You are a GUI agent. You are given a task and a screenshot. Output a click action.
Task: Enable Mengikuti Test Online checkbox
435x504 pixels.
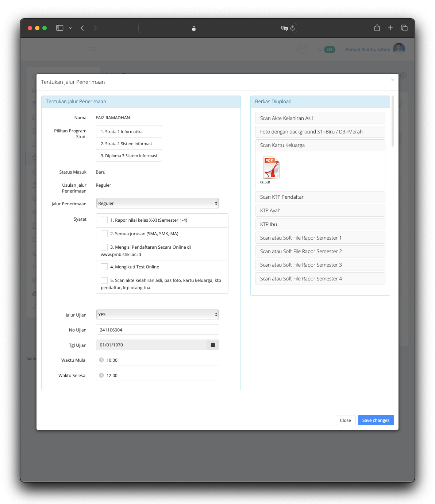[x=104, y=267]
